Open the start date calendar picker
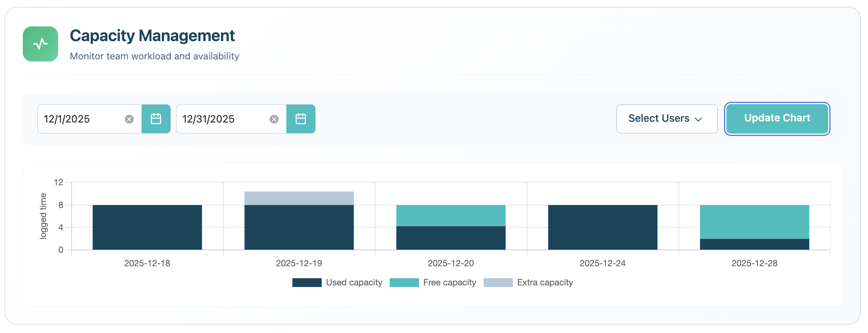Screen dimensions: 868x333 [156, 119]
